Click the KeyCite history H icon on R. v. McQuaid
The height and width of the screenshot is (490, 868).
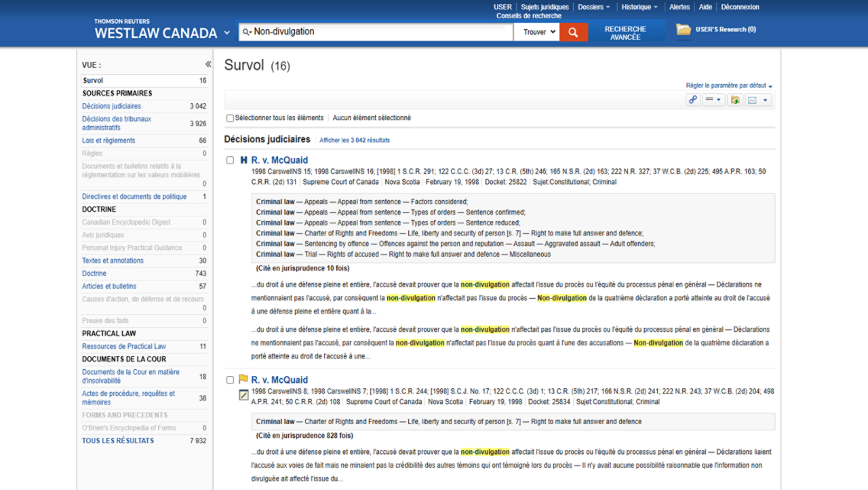(x=242, y=160)
